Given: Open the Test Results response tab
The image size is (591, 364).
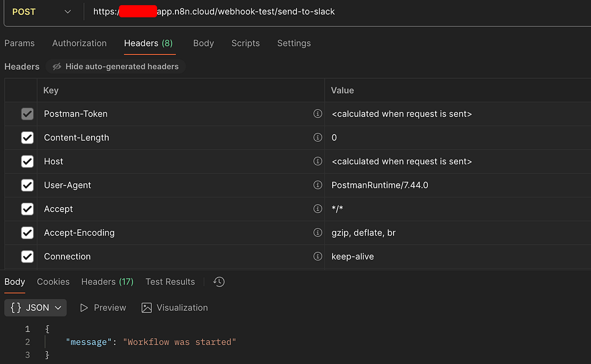Looking at the screenshot, I should 170,282.
